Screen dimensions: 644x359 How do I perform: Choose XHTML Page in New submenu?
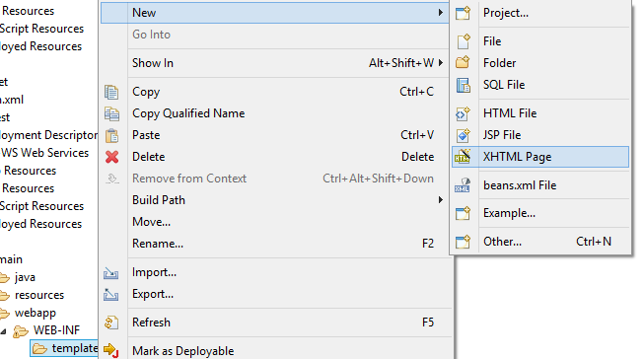[540, 157]
